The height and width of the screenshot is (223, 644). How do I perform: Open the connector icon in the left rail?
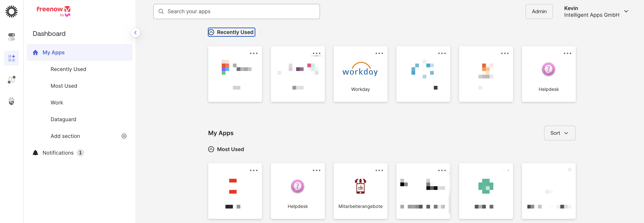coord(12,80)
